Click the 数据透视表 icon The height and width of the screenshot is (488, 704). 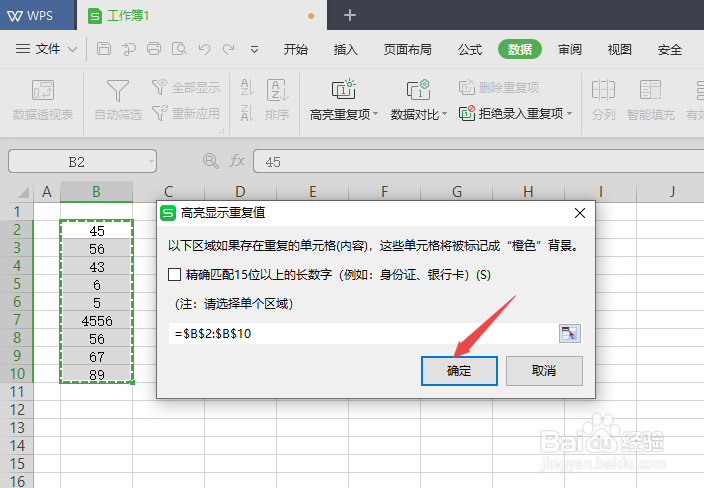[43, 90]
